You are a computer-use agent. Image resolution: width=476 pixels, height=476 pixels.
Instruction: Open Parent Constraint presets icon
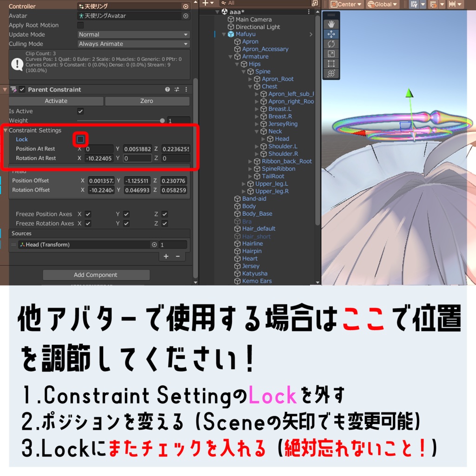tap(177, 89)
